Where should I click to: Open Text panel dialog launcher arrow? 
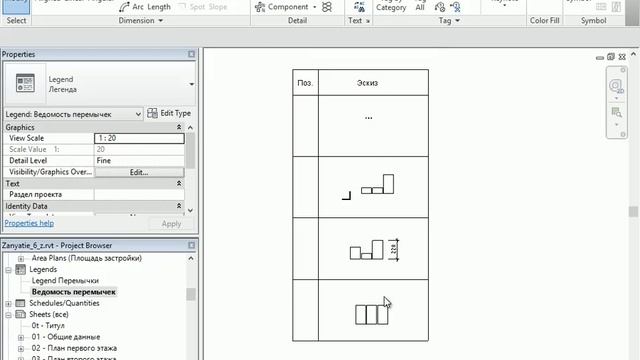coord(368,21)
